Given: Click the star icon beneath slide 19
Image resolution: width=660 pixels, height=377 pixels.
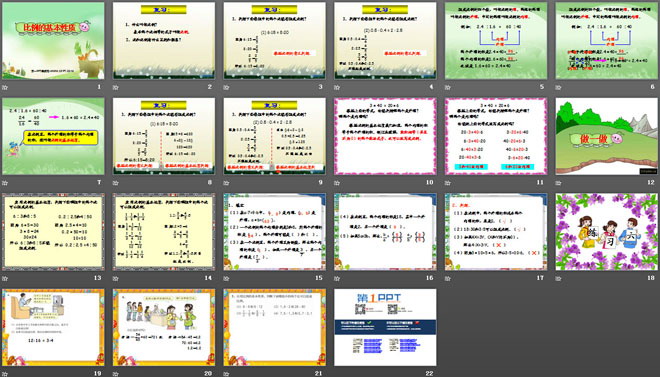Looking at the screenshot, I should click(5, 374).
